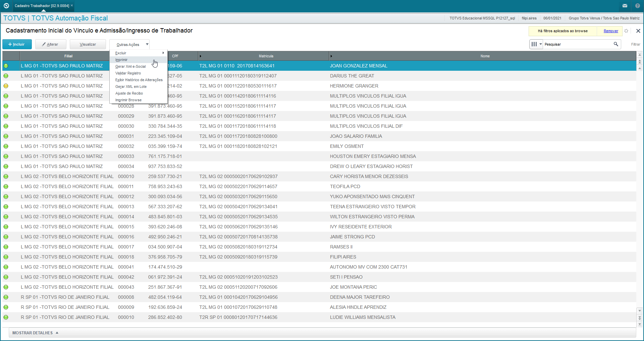This screenshot has height=341, width=644.
Task: Close the browse screen with X button
Action: coord(638,31)
